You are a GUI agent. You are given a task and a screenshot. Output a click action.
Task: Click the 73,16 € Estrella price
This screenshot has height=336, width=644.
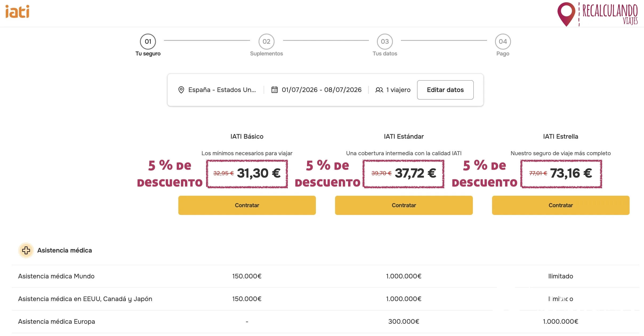coord(571,173)
